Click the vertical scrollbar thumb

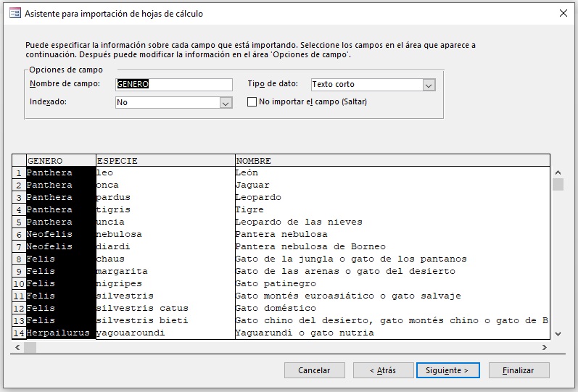(558, 184)
